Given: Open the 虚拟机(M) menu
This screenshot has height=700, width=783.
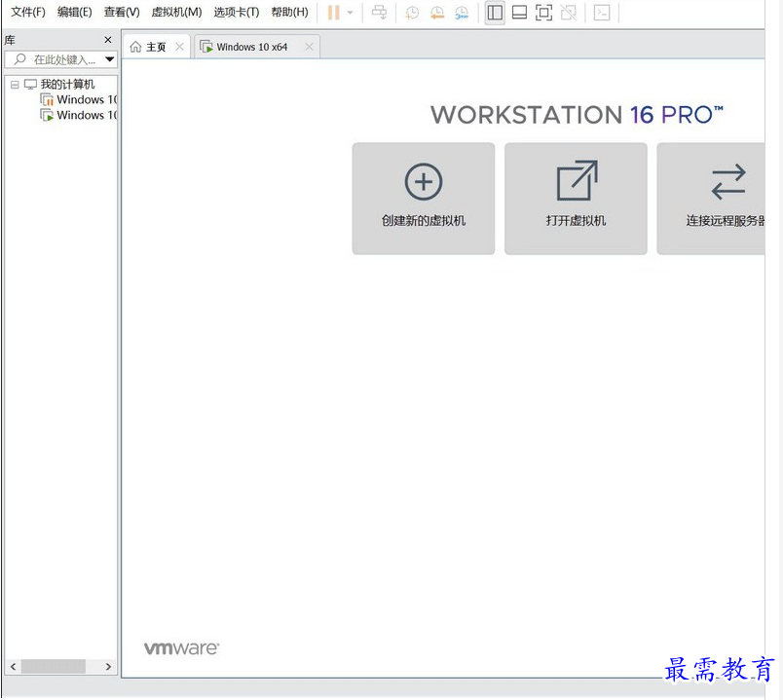Looking at the screenshot, I should [x=177, y=12].
